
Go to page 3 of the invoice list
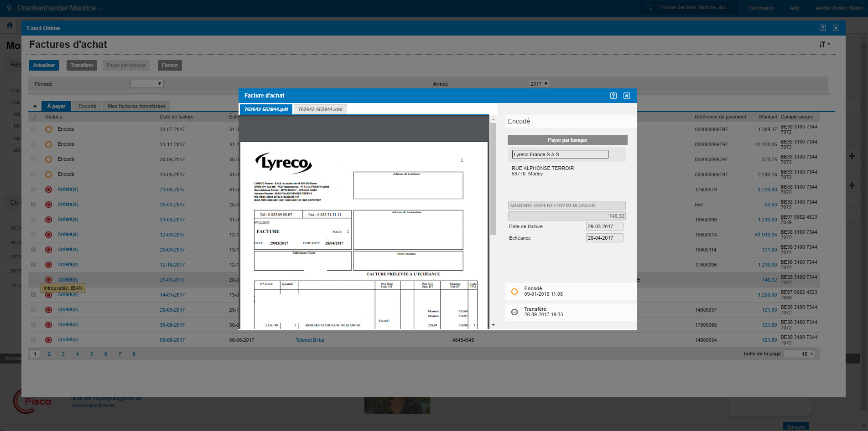point(63,354)
